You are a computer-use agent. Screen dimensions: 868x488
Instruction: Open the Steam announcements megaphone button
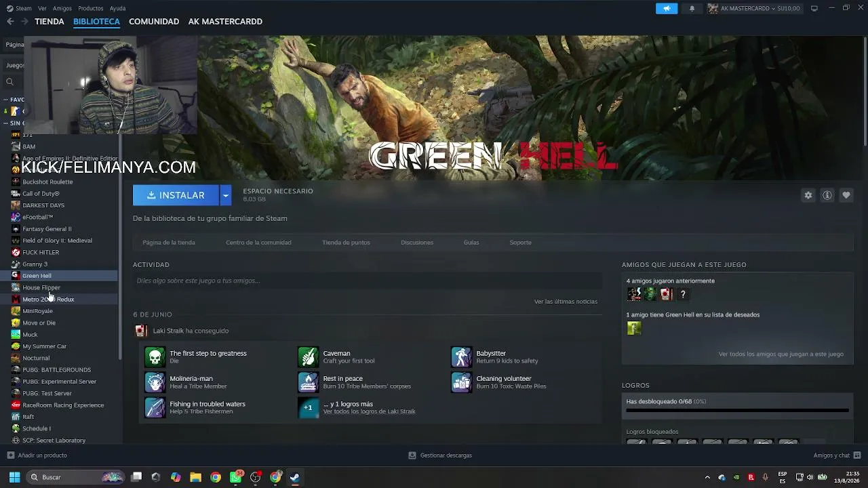tap(667, 8)
